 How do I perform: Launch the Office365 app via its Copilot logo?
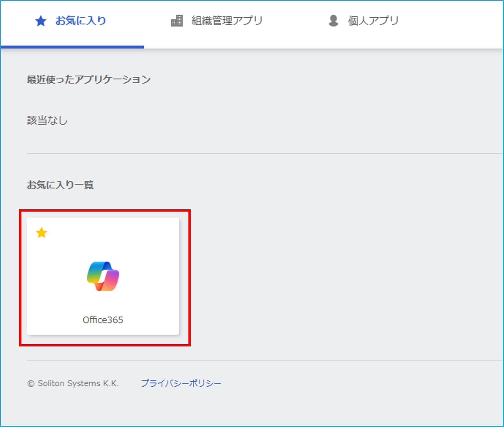tap(103, 276)
